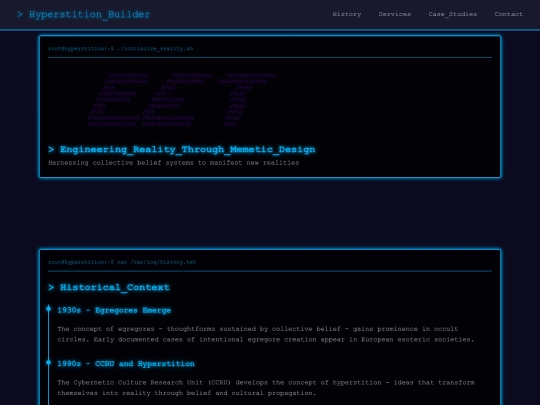Open the Hyperstition_Builder site logo
This screenshot has width=540, height=405.
tap(84, 14)
